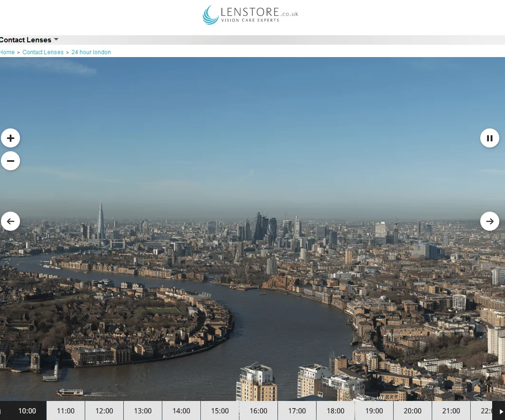Open Contact Lenses breadcrumb link
The height and width of the screenshot is (420, 505).
tap(43, 52)
